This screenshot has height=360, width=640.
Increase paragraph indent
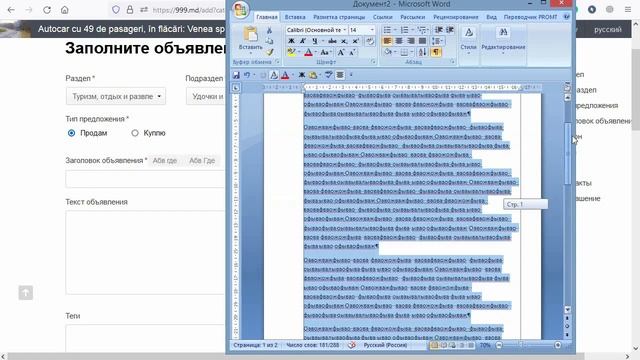450,30
